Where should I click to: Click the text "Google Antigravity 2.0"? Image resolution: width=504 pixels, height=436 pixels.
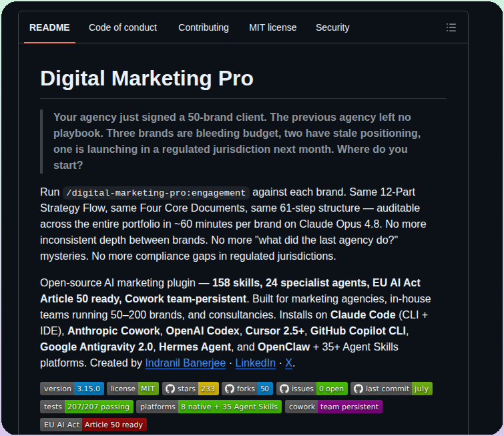(96, 347)
